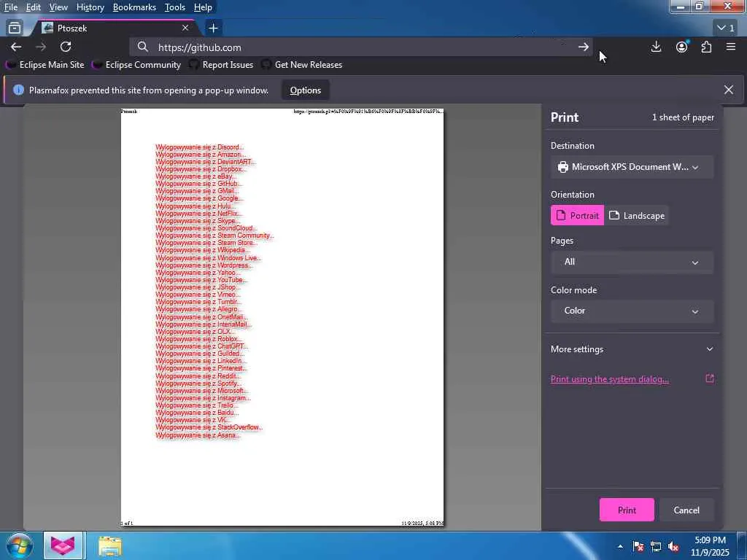Click the taskbar clock showing 5:09 PM

point(710,546)
